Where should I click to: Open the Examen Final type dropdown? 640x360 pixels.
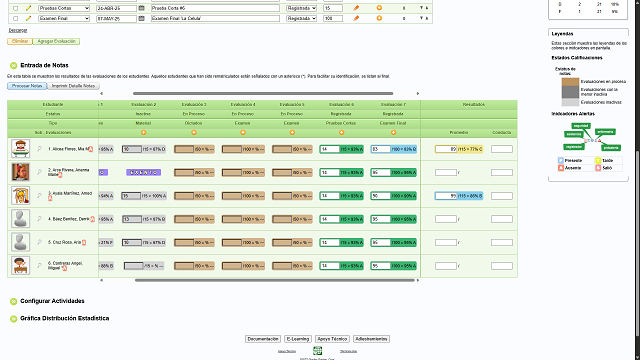(x=64, y=18)
